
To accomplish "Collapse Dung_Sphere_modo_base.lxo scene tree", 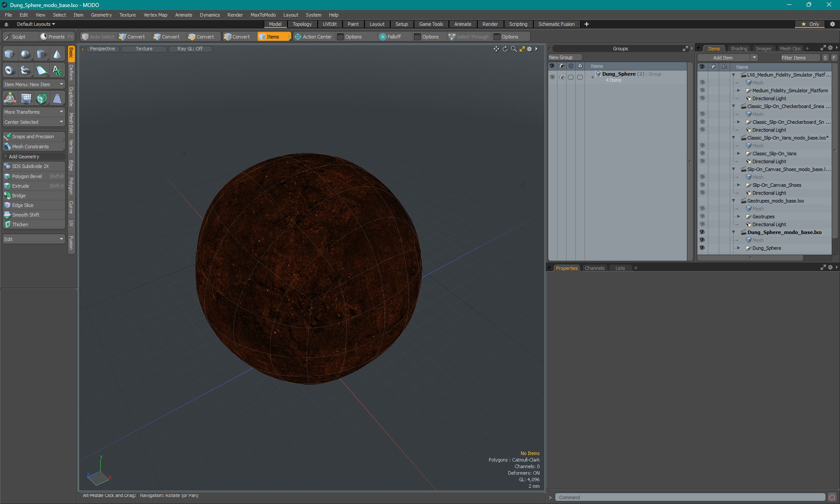I will click(x=734, y=232).
